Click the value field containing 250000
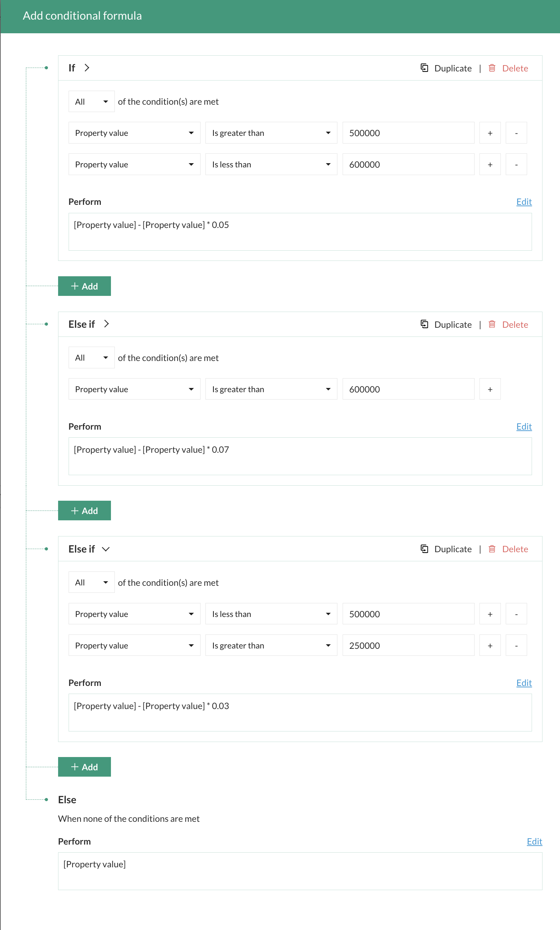The height and width of the screenshot is (930, 560). (408, 645)
